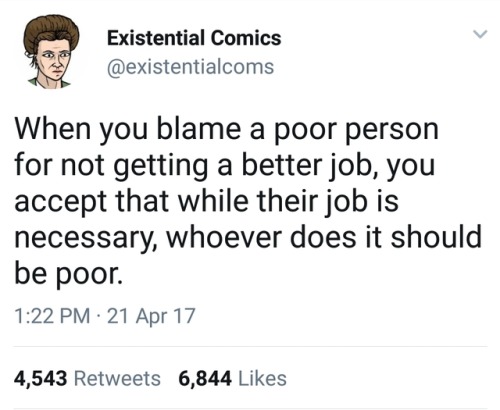Click the tweet body text
This screenshot has width=500, height=410.
pyautogui.click(x=248, y=201)
